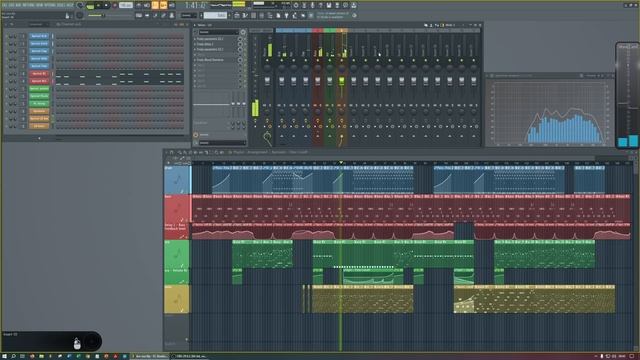The height and width of the screenshot is (360, 640).
Task: Open the first Fruity parametric EQ 2 slot
Action: pos(216,39)
